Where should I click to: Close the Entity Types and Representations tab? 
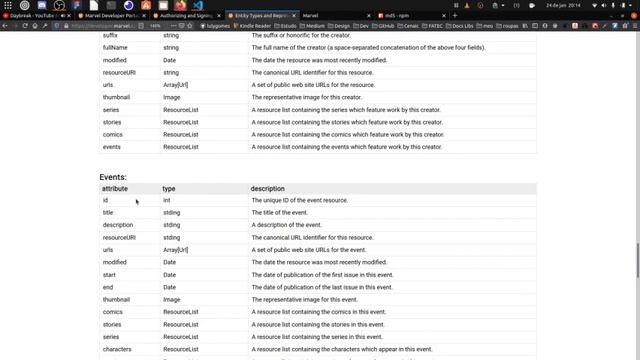coord(294,16)
